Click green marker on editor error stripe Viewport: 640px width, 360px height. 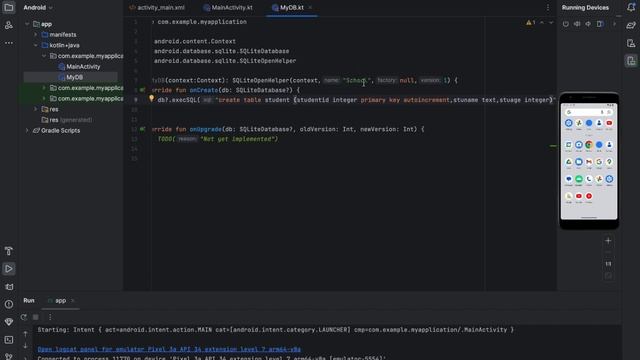[553, 146]
